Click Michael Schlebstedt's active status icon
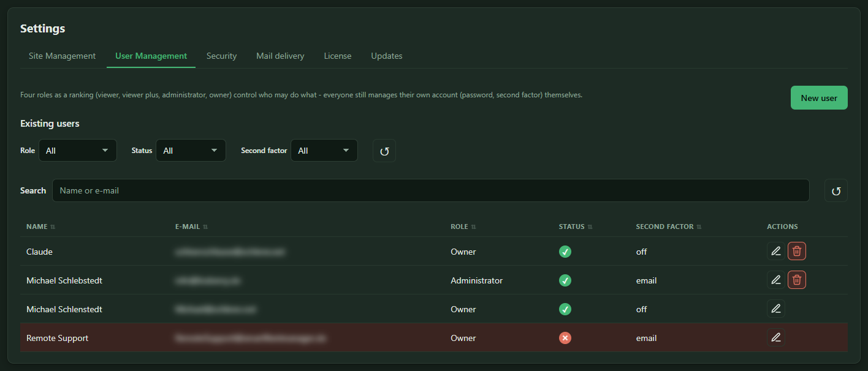The width and height of the screenshot is (868, 371). pyautogui.click(x=565, y=280)
